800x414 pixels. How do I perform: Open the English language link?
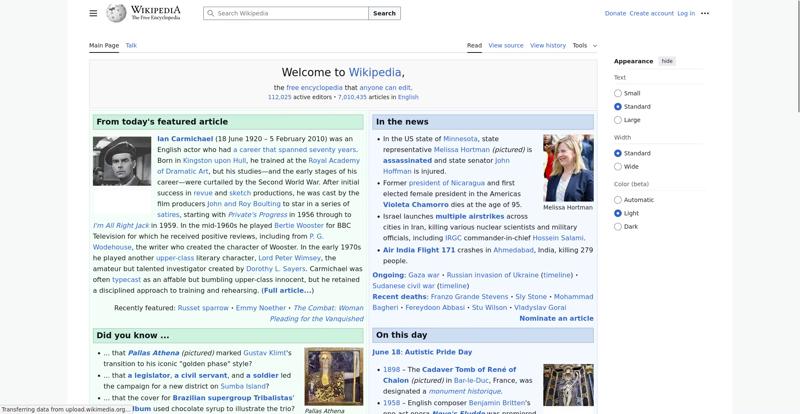click(x=408, y=97)
